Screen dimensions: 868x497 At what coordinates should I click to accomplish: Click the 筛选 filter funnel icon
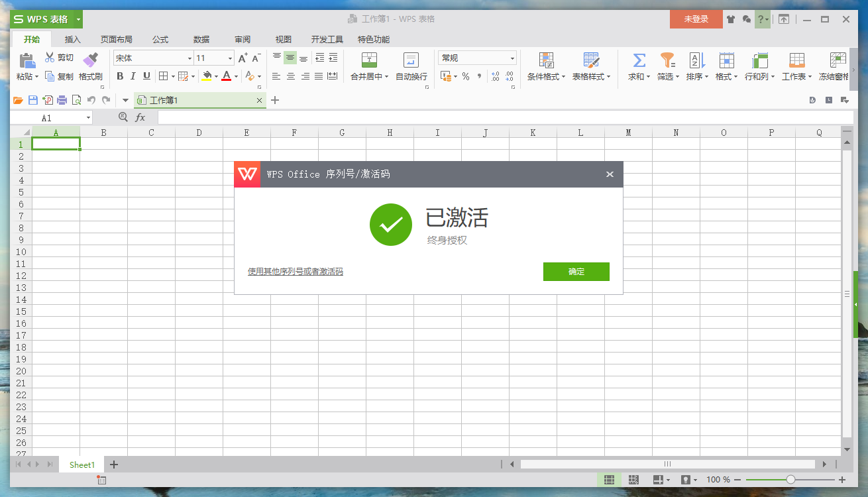tap(668, 60)
